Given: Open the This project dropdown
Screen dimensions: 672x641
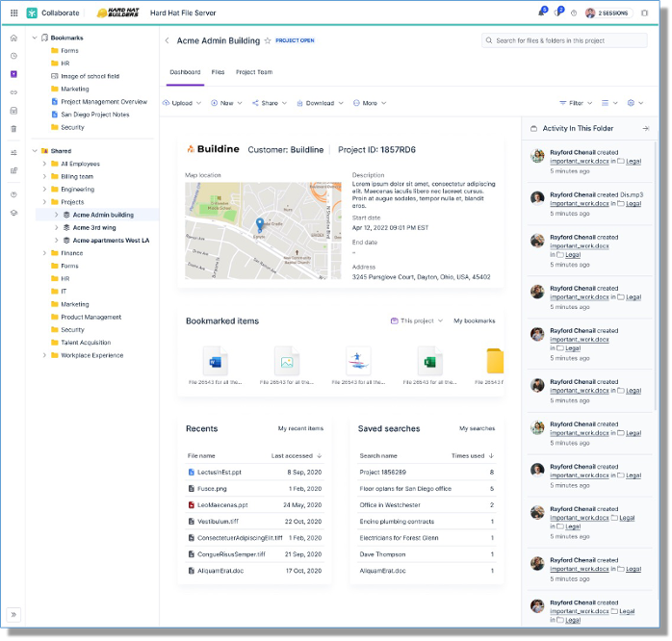Looking at the screenshot, I should [417, 320].
